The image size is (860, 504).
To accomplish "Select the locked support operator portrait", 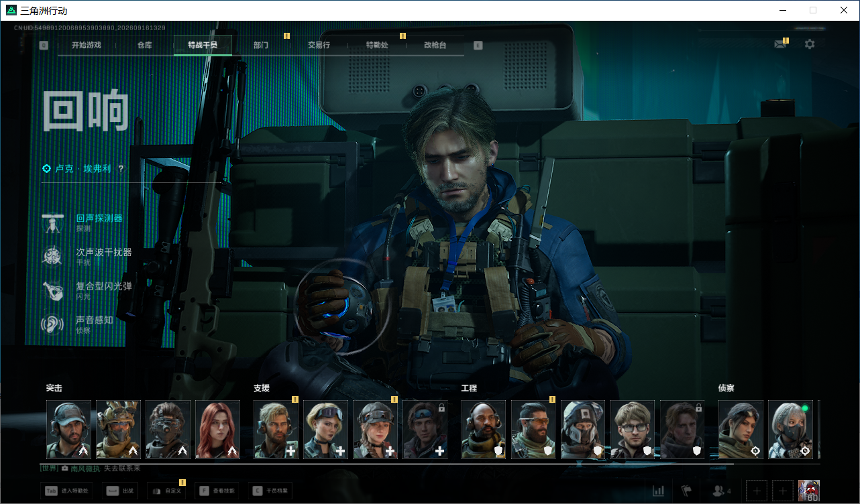I will 425,430.
